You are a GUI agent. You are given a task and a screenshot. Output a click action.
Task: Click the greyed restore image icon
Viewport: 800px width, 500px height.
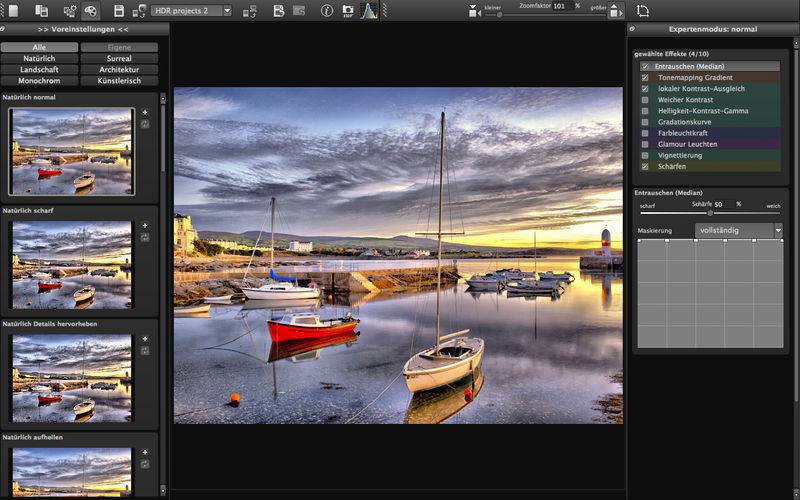pos(298,11)
